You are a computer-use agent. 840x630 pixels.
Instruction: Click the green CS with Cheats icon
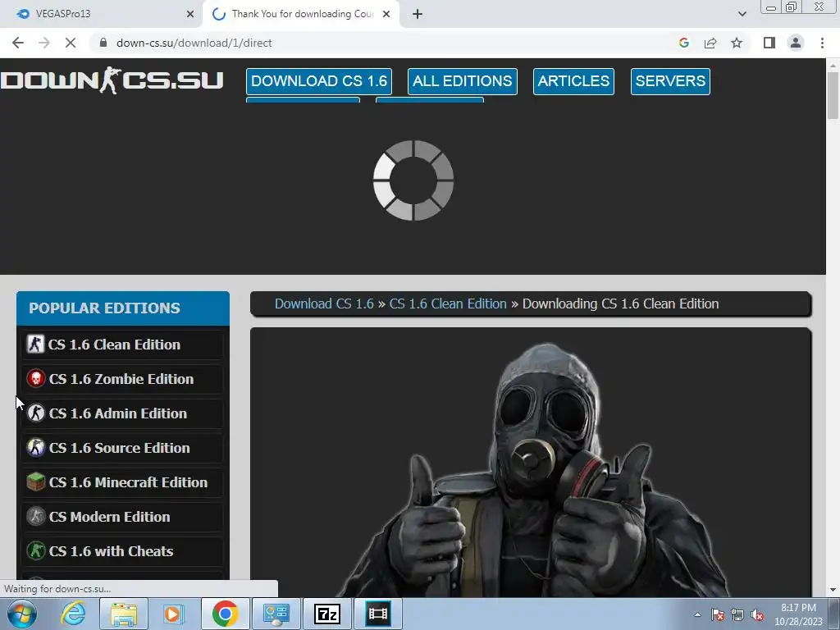tap(35, 550)
